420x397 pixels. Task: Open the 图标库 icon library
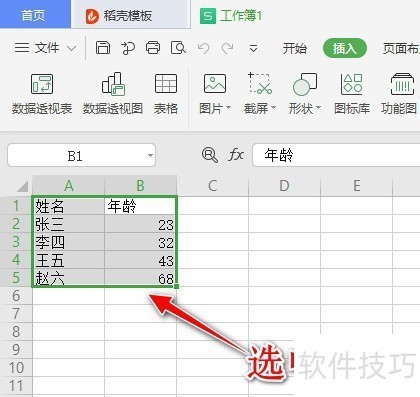click(x=352, y=94)
